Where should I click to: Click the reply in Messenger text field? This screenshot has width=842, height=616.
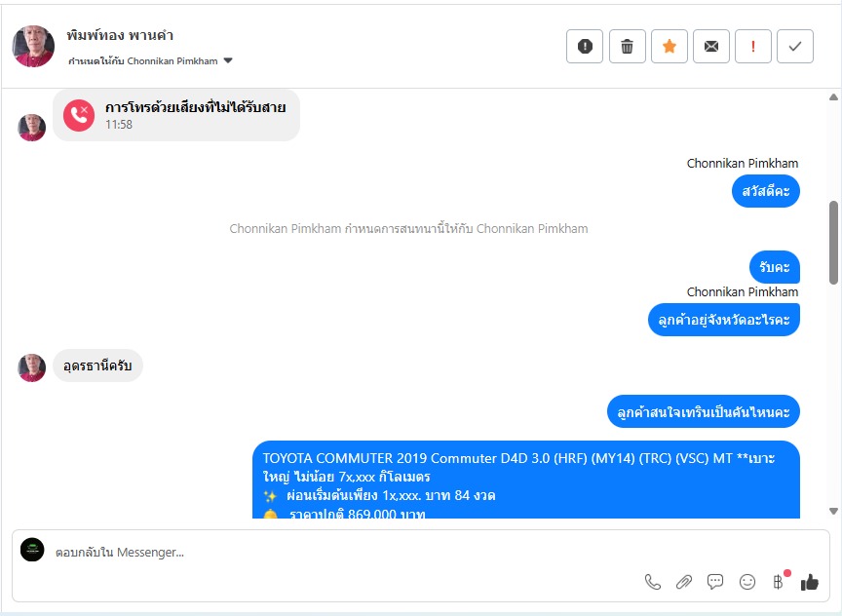(x=344, y=552)
